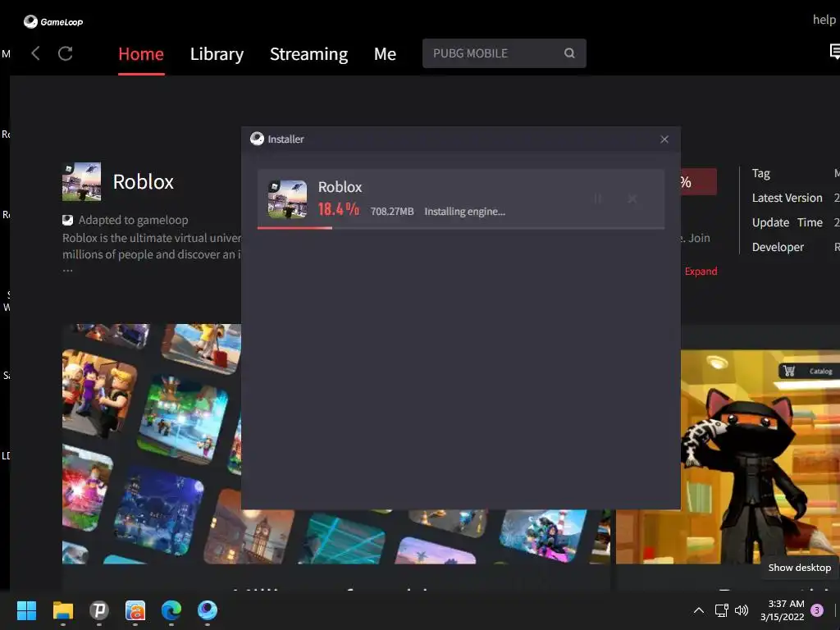Image resolution: width=840 pixels, height=630 pixels.
Task: Open the help link
Action: click(x=824, y=20)
